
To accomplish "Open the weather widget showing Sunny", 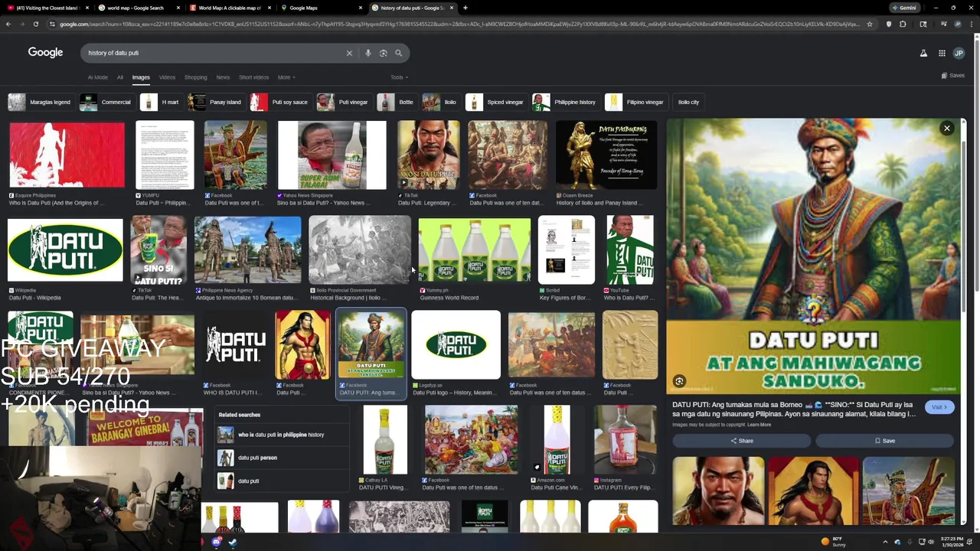I will click(833, 542).
